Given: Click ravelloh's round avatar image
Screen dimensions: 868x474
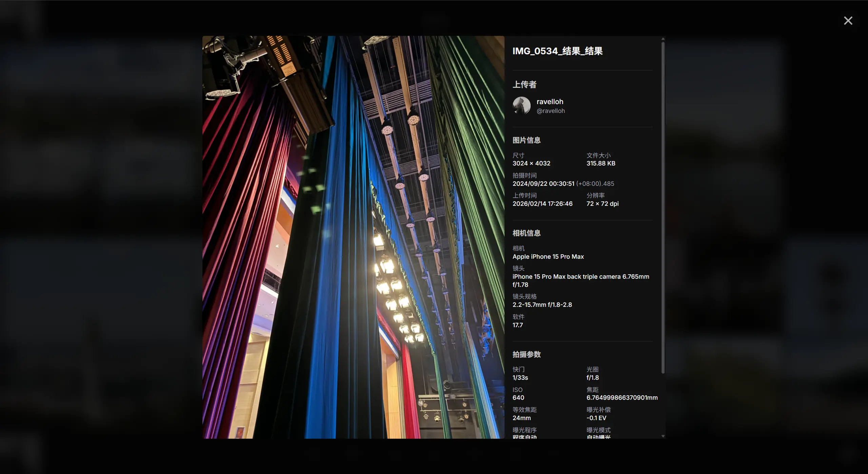Looking at the screenshot, I should pos(521,105).
